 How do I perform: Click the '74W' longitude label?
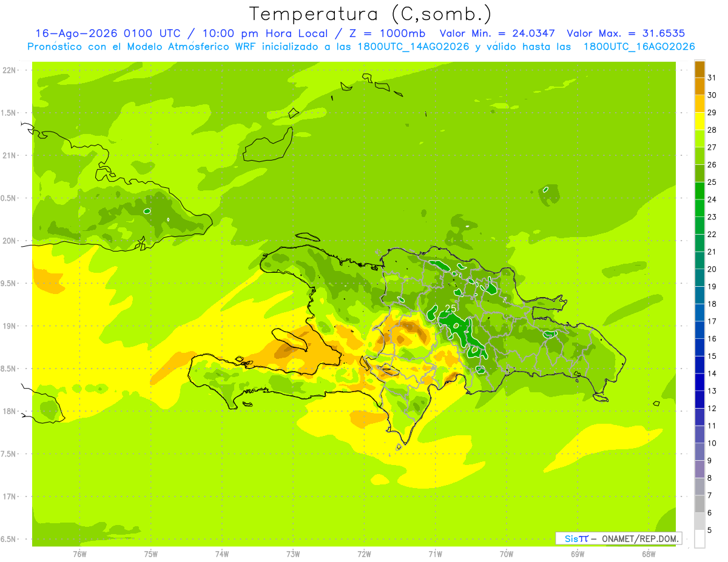click(x=222, y=554)
